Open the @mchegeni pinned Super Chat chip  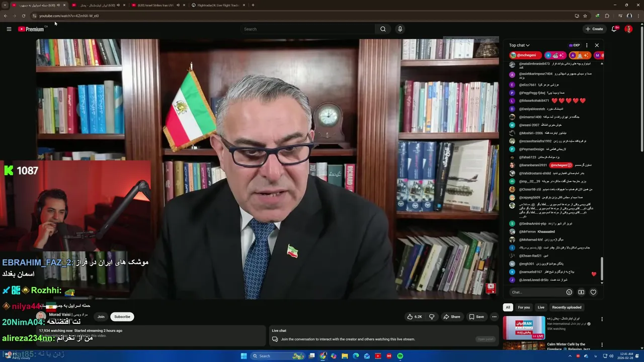click(525, 55)
